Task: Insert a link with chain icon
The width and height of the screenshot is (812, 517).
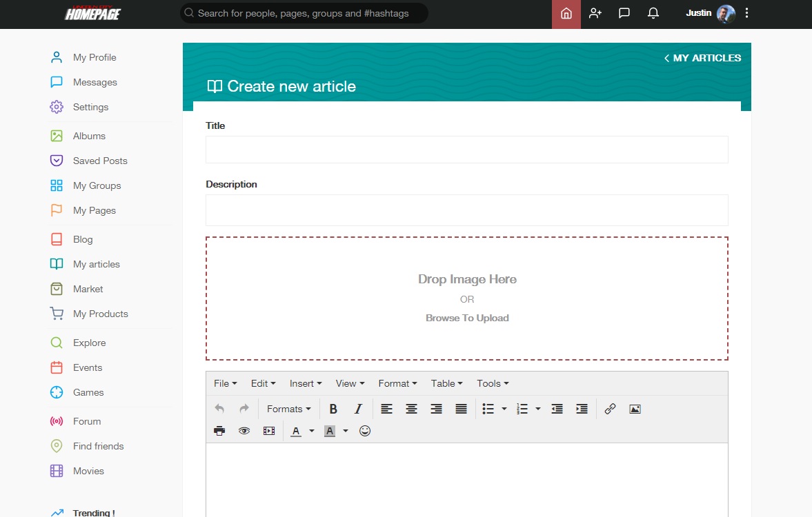Action: click(610, 409)
